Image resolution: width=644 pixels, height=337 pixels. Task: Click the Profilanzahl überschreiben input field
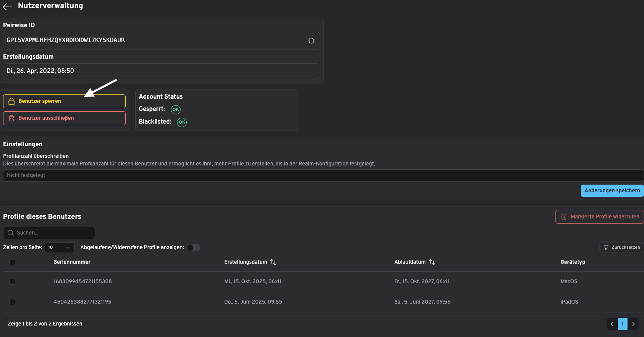pos(322,175)
